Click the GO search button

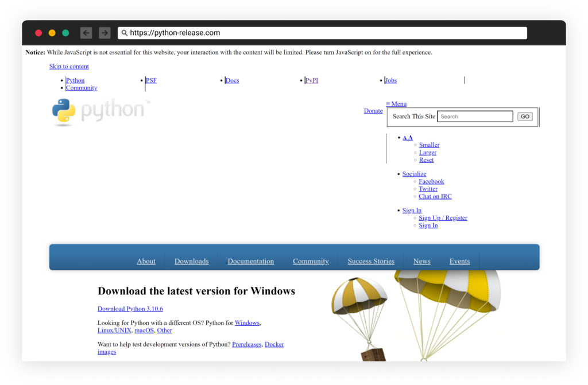525,116
